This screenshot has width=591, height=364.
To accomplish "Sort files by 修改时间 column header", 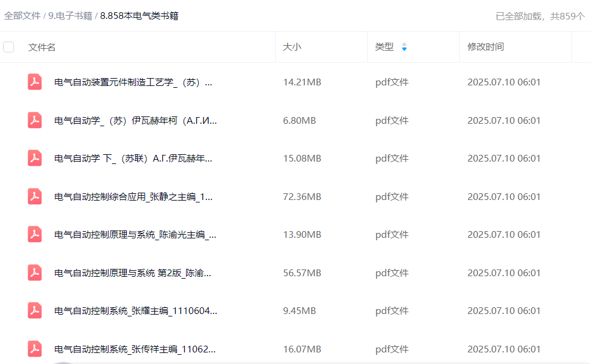I will pyautogui.click(x=485, y=47).
